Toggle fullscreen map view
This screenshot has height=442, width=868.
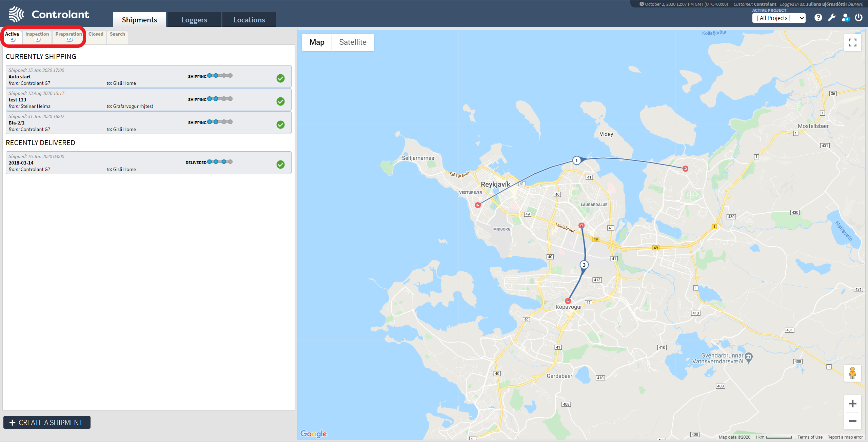click(x=852, y=42)
